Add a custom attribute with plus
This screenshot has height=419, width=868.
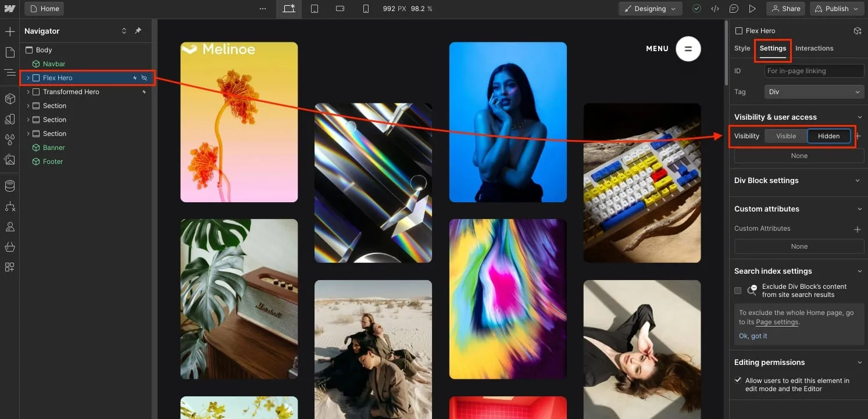coord(857,229)
